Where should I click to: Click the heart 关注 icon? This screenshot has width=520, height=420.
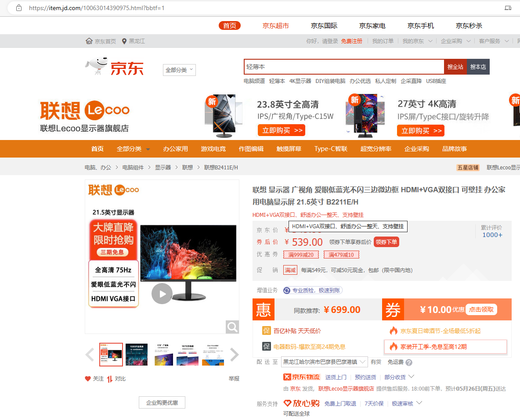(88, 379)
